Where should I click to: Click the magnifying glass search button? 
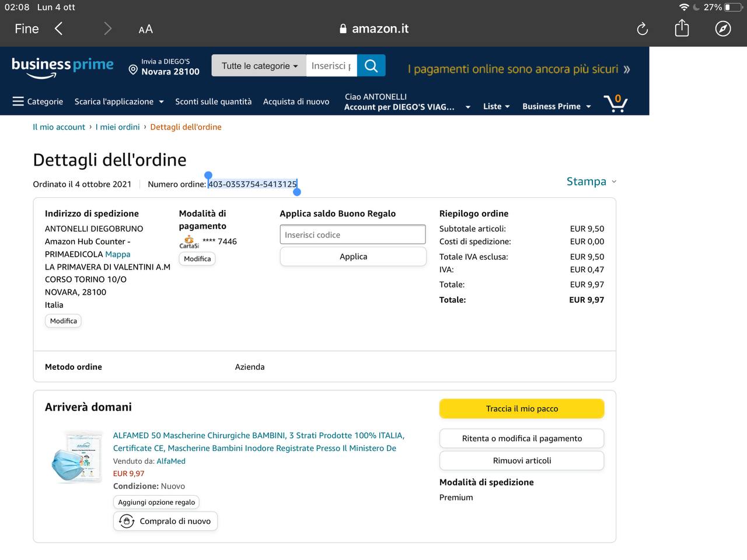pos(371,66)
